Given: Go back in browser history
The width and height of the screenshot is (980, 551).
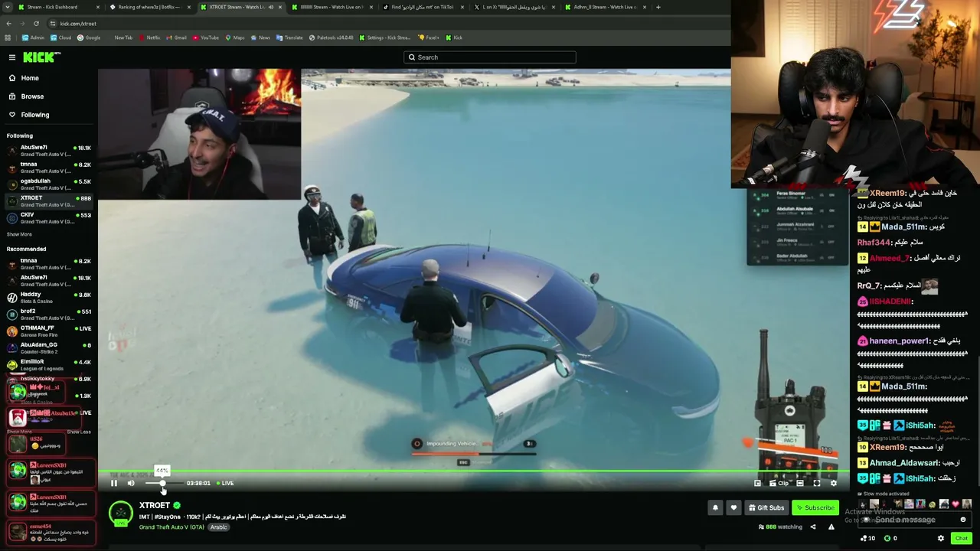Looking at the screenshot, I should tap(8, 24).
